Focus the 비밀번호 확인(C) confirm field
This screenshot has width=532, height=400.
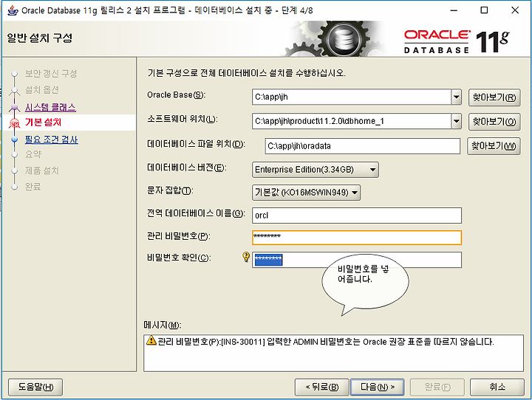pyautogui.click(x=357, y=260)
